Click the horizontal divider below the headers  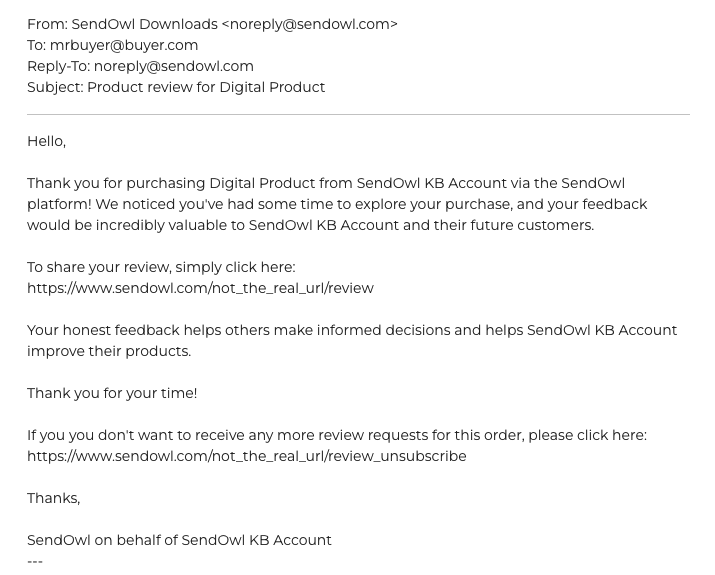(x=358, y=114)
